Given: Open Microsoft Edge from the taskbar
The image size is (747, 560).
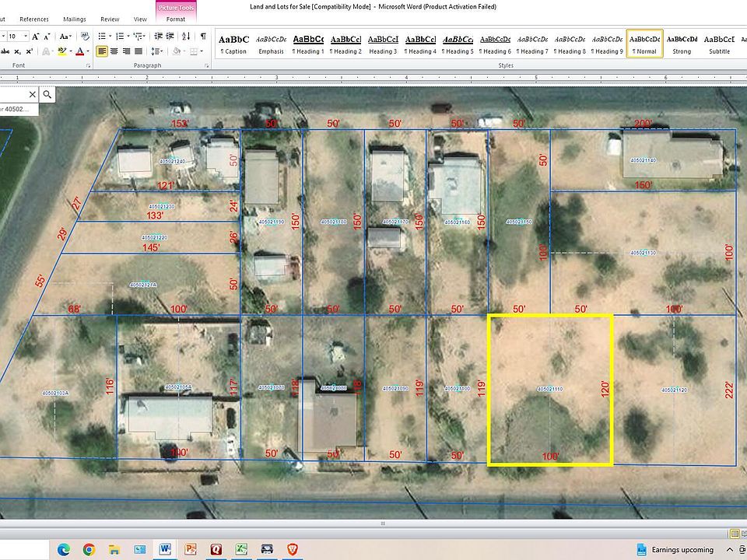Looking at the screenshot, I should coord(63,550).
